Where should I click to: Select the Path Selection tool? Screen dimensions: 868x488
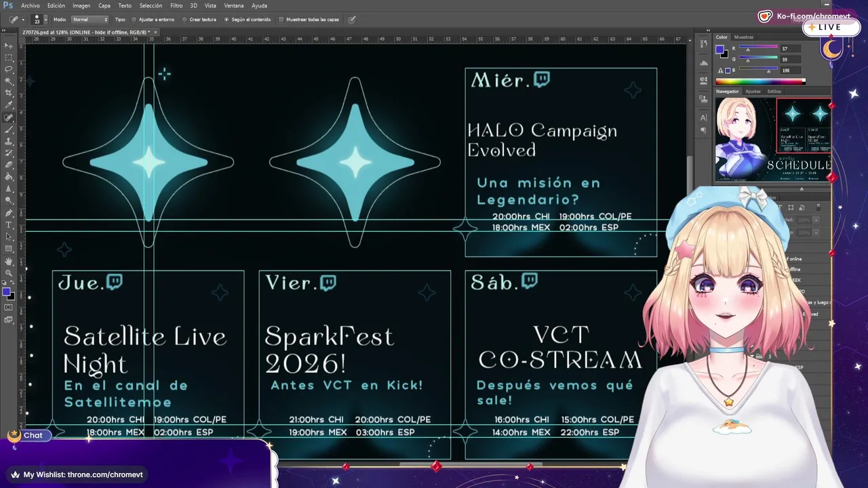(x=9, y=236)
